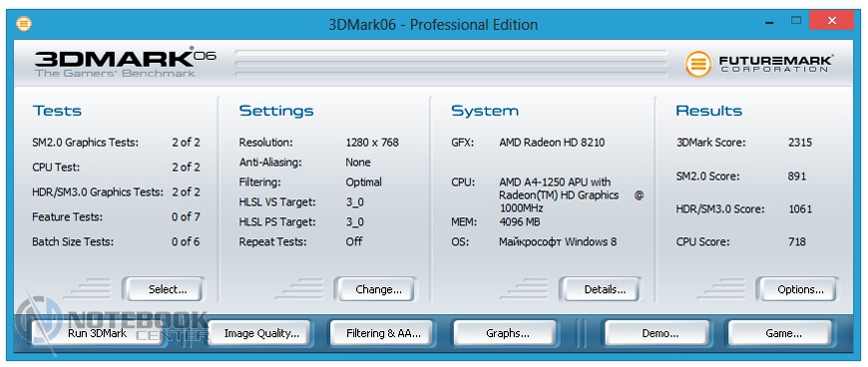Open the Filtering & AA... tool
Image resolution: width=868 pixels, height=367 pixels.
point(384,333)
